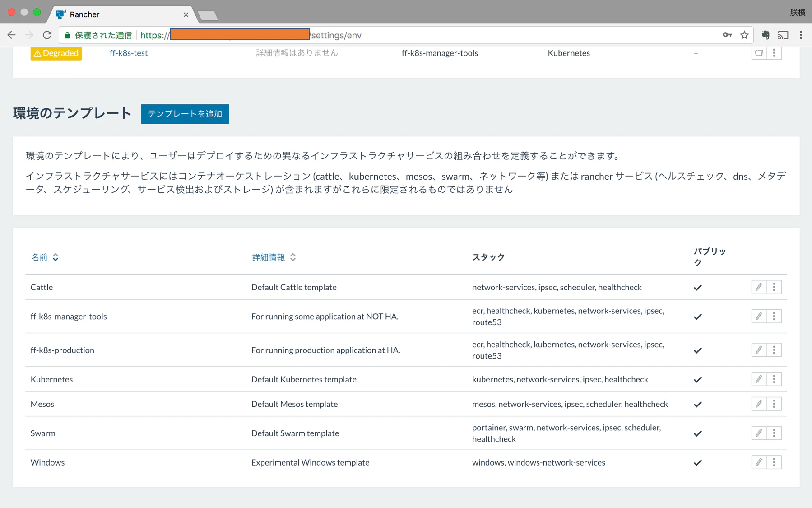This screenshot has width=812, height=508.
Task: Click テンプレートを追加 button
Action: coord(185,114)
